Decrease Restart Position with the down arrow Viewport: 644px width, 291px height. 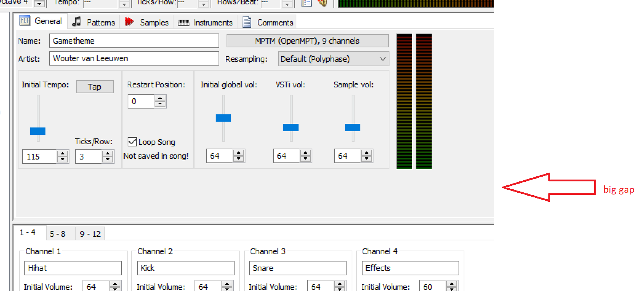point(160,104)
